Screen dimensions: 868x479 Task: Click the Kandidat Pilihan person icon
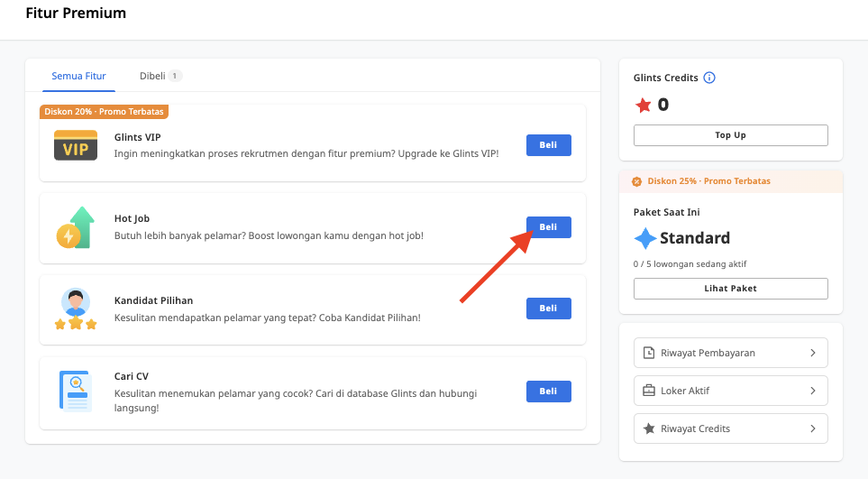click(76, 309)
